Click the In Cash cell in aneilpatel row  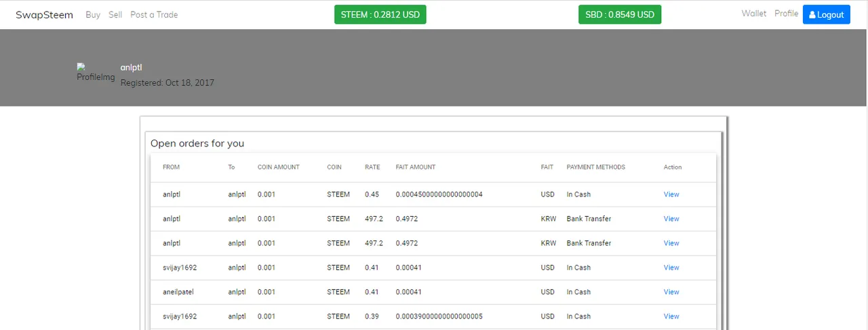click(x=578, y=292)
